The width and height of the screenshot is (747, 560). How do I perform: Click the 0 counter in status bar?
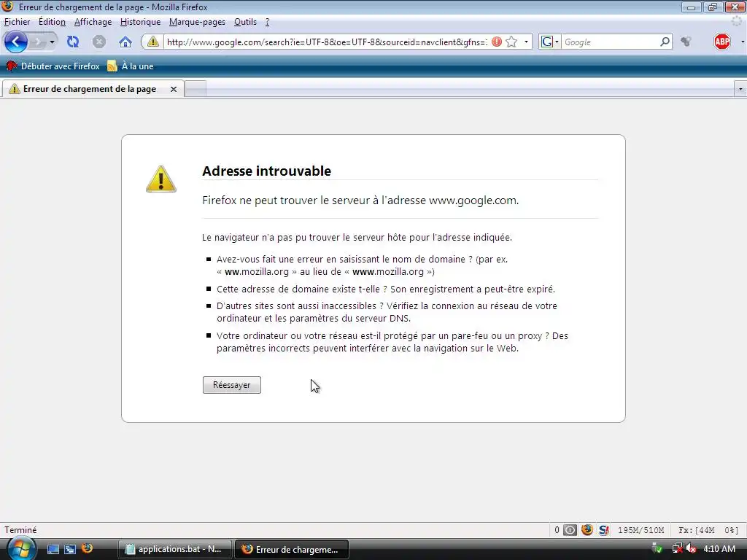pyautogui.click(x=557, y=530)
